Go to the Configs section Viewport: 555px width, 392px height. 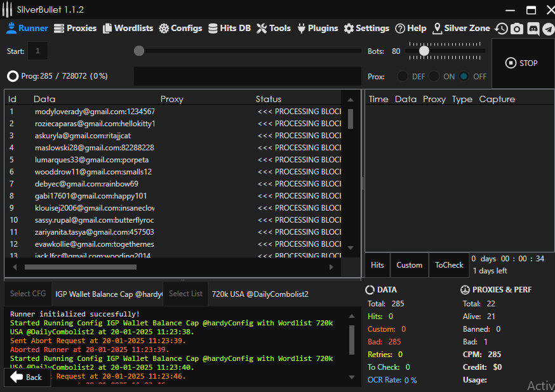180,29
